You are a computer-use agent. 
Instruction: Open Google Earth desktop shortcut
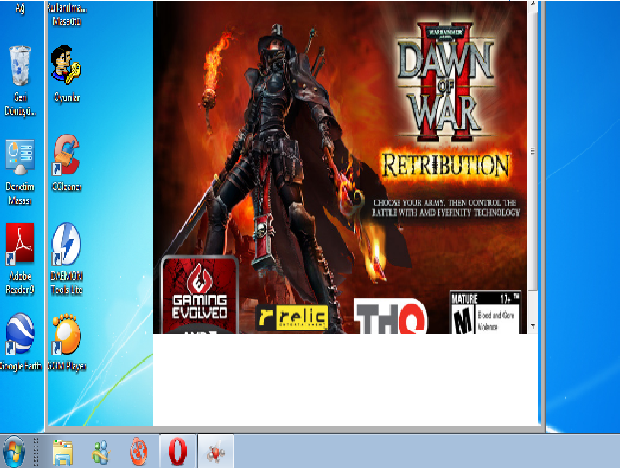coord(21,342)
